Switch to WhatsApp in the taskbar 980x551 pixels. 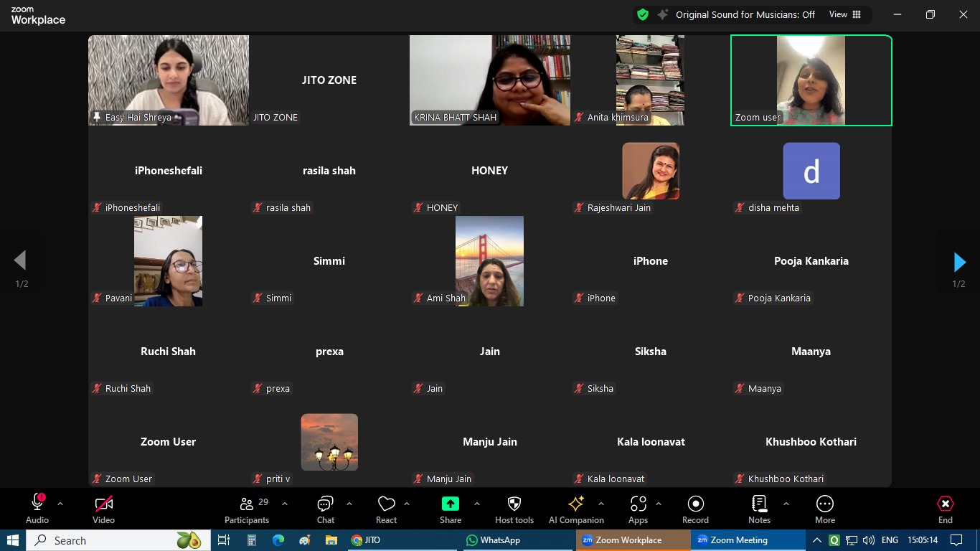click(x=493, y=540)
